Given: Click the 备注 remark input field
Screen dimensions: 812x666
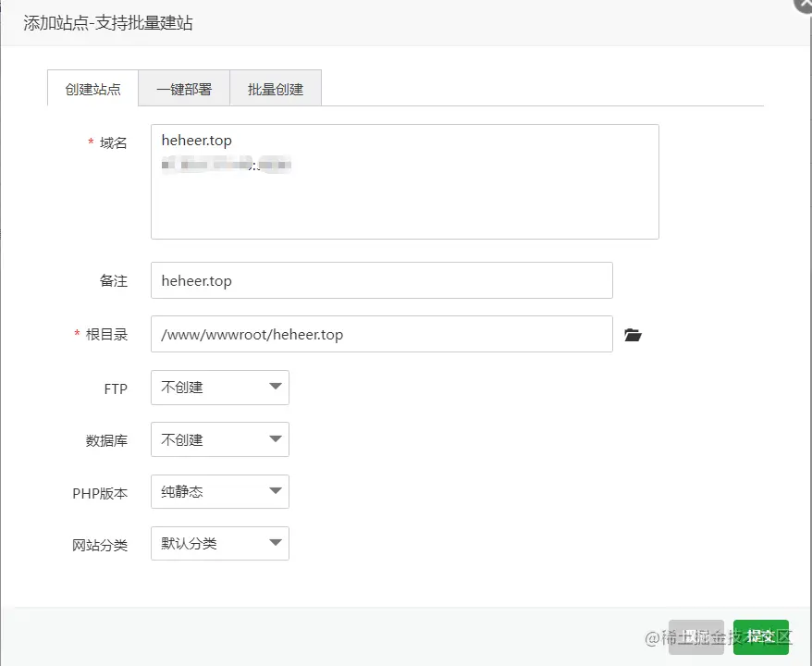Looking at the screenshot, I should tap(382, 280).
